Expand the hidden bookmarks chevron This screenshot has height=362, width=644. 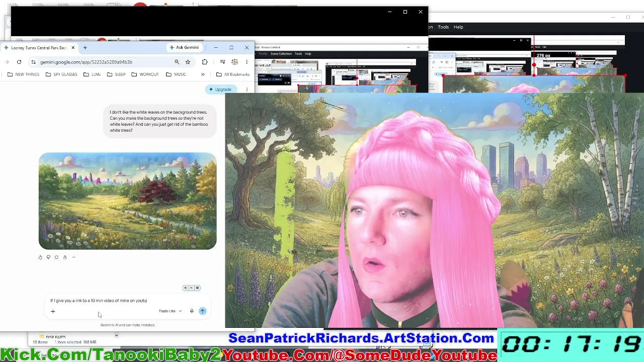(x=203, y=74)
